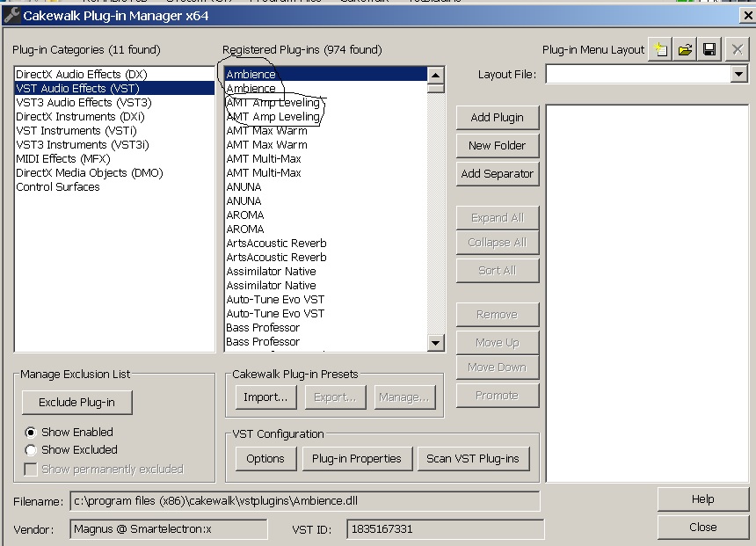
Task: Click the Add Separator button
Action: pos(497,173)
